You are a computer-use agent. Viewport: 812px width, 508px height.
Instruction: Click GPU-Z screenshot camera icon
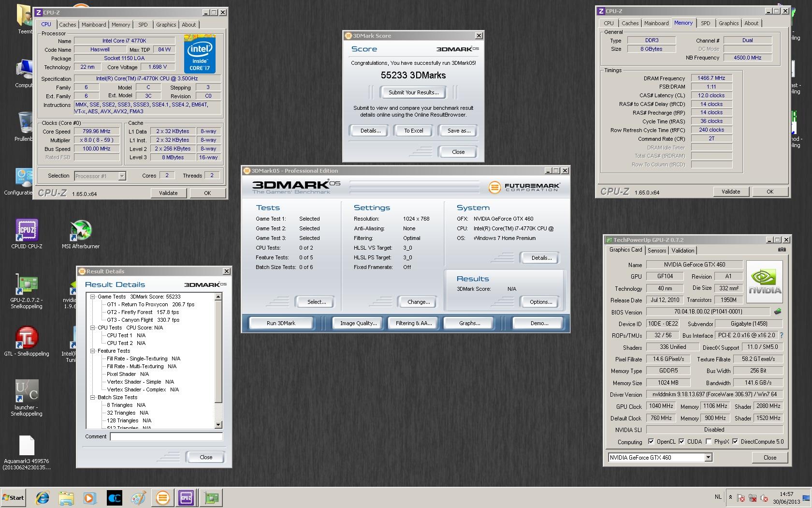[782, 250]
